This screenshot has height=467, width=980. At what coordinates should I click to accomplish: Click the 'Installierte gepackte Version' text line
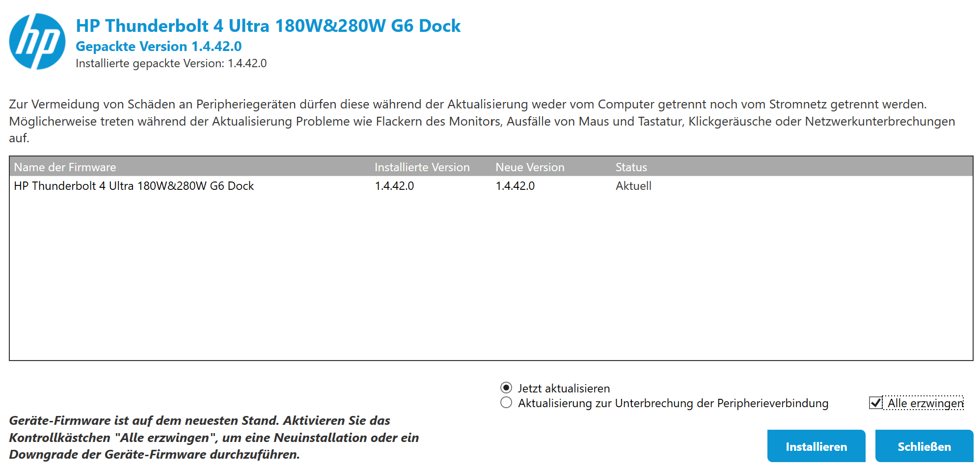click(x=171, y=63)
